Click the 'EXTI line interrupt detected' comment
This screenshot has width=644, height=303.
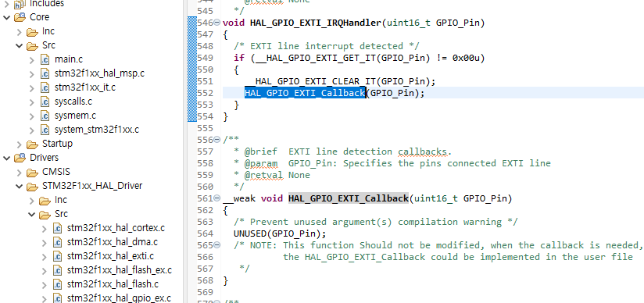click(327, 46)
